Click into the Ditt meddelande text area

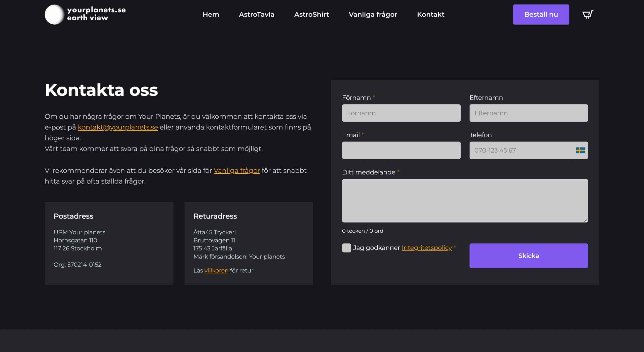point(465,201)
